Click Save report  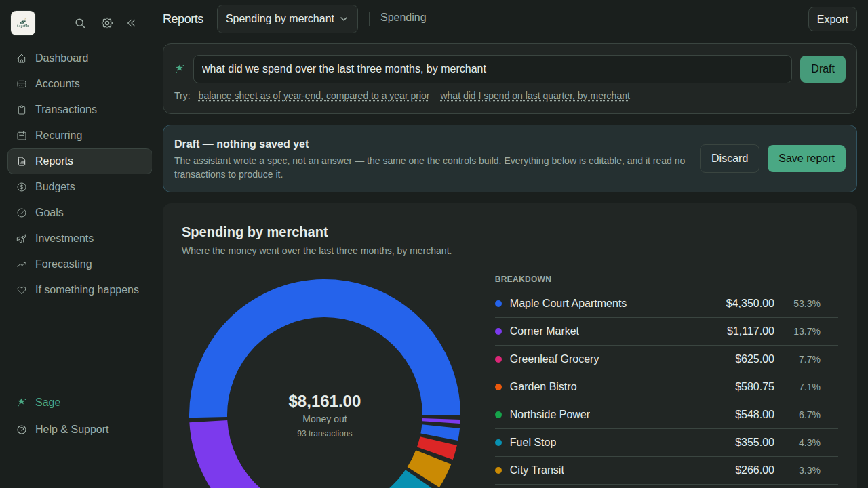tap(806, 159)
